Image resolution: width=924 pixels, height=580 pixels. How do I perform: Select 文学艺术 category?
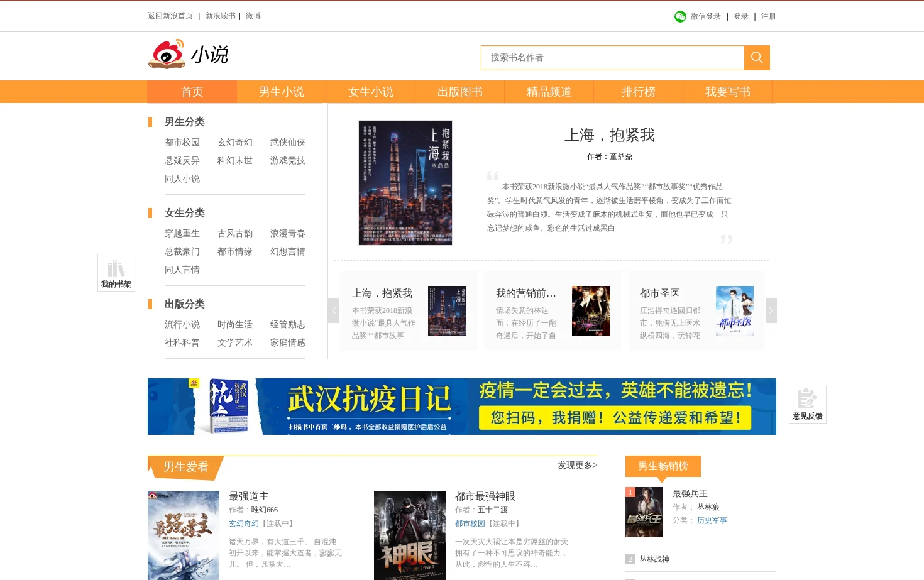[x=235, y=343]
